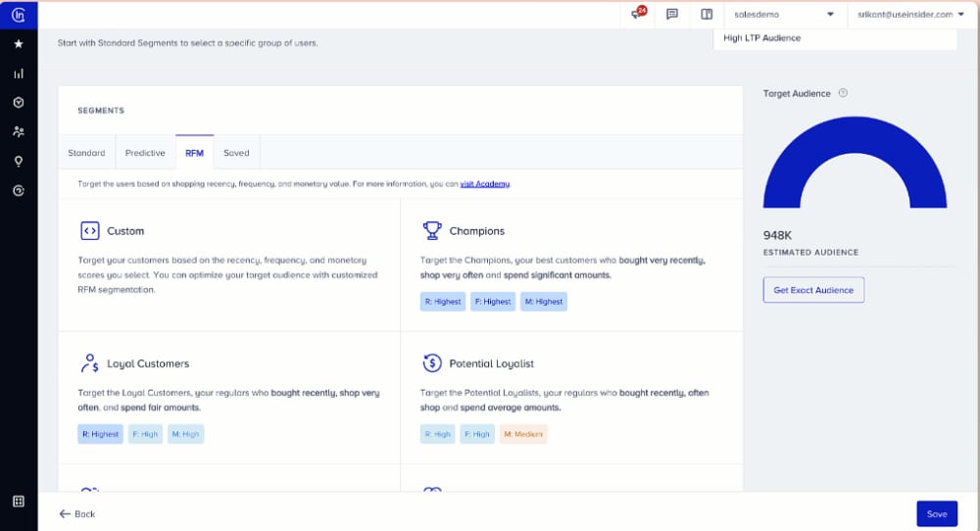
Task: Click Champions M: Highest tag
Action: click(x=543, y=301)
